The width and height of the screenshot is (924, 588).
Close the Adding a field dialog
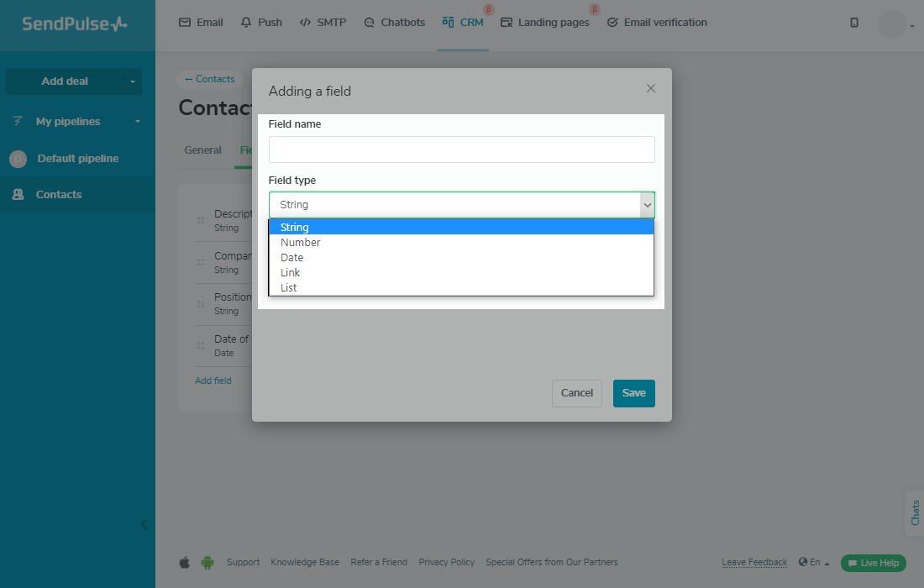point(651,88)
